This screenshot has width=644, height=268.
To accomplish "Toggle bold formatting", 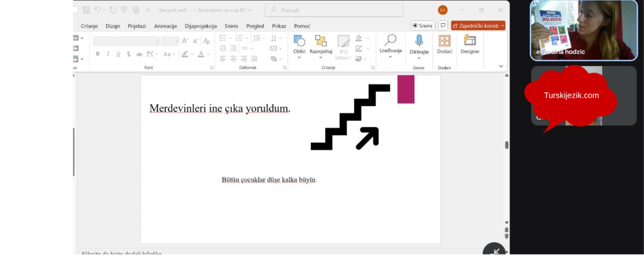I will (x=98, y=54).
